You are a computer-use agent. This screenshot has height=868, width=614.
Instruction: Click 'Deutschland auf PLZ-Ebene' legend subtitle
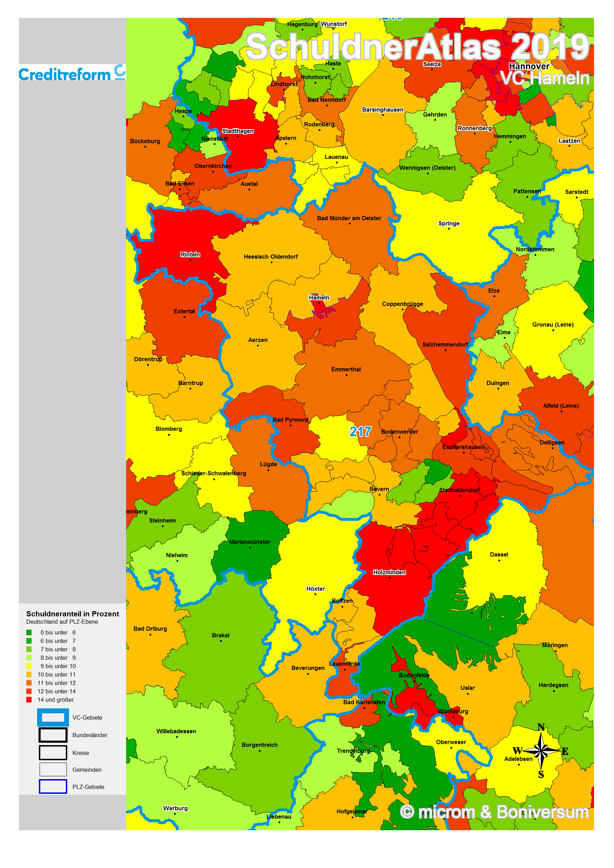tap(62, 622)
